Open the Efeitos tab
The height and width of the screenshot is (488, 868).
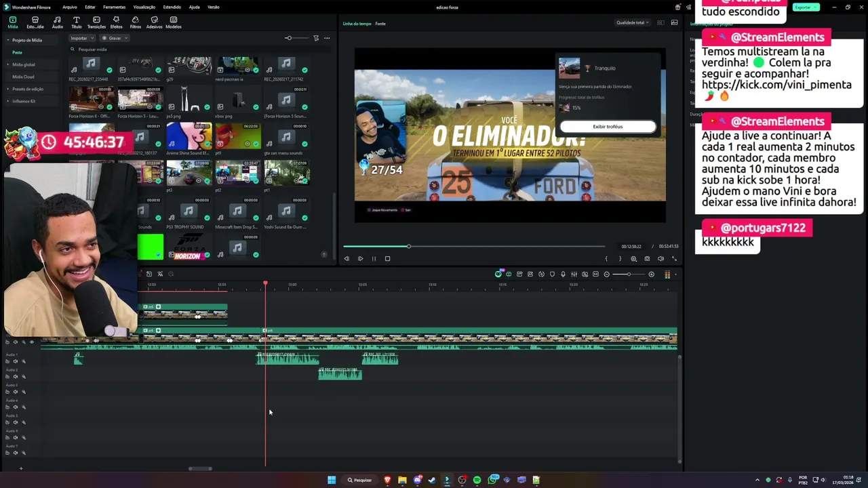click(x=117, y=22)
